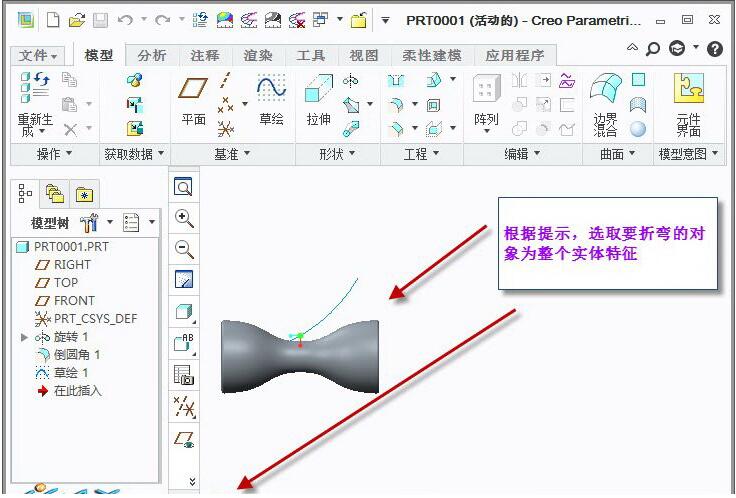Open the Editing (编辑) group dropdown
This screenshot has height=498, width=736.
[x=522, y=153]
